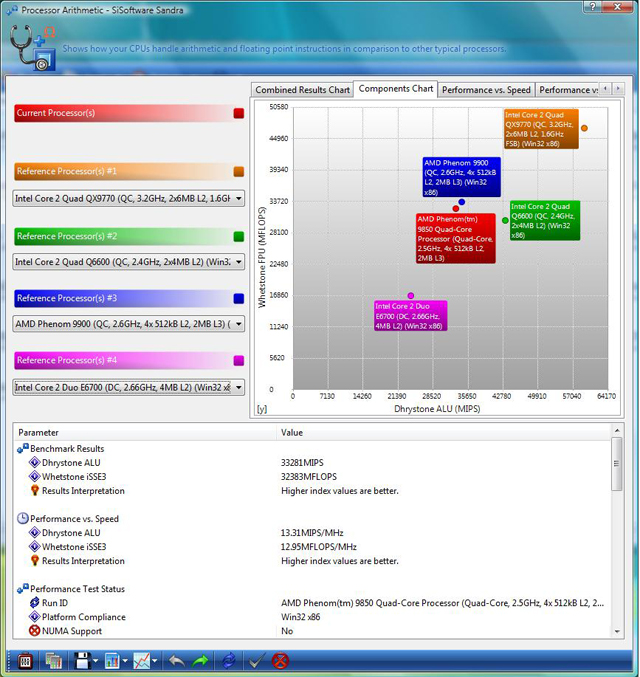Click the red AMD Phenom 9850 chart label
640x677 pixels.
click(x=456, y=238)
